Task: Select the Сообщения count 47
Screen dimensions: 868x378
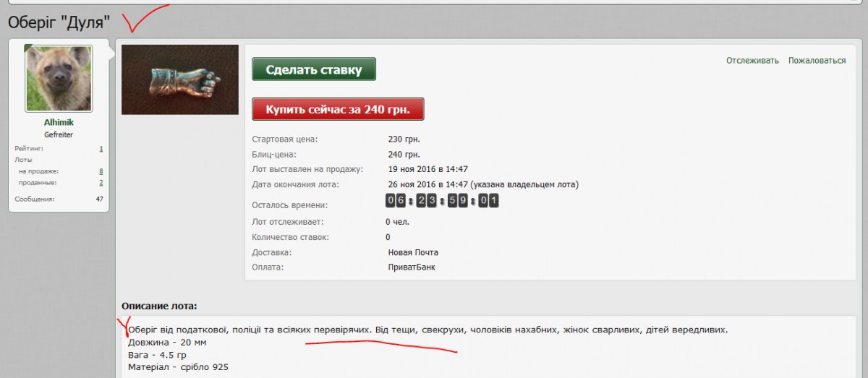Action: pos(100,199)
